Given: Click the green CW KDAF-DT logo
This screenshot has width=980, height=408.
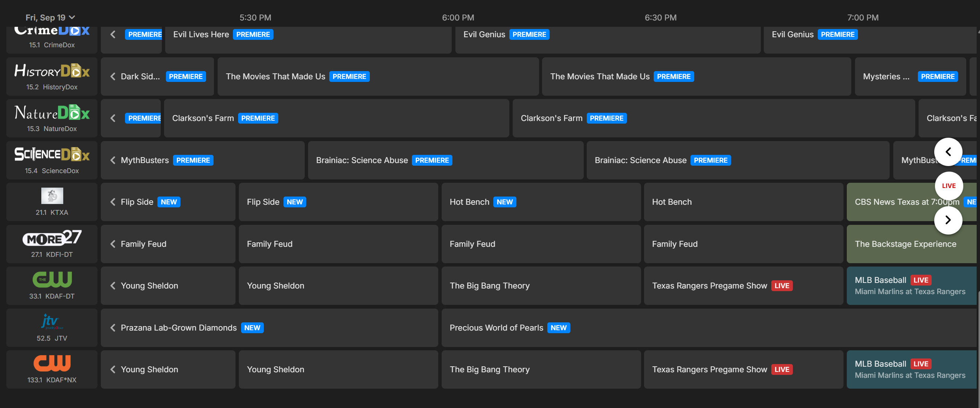Looking at the screenshot, I should tap(52, 280).
